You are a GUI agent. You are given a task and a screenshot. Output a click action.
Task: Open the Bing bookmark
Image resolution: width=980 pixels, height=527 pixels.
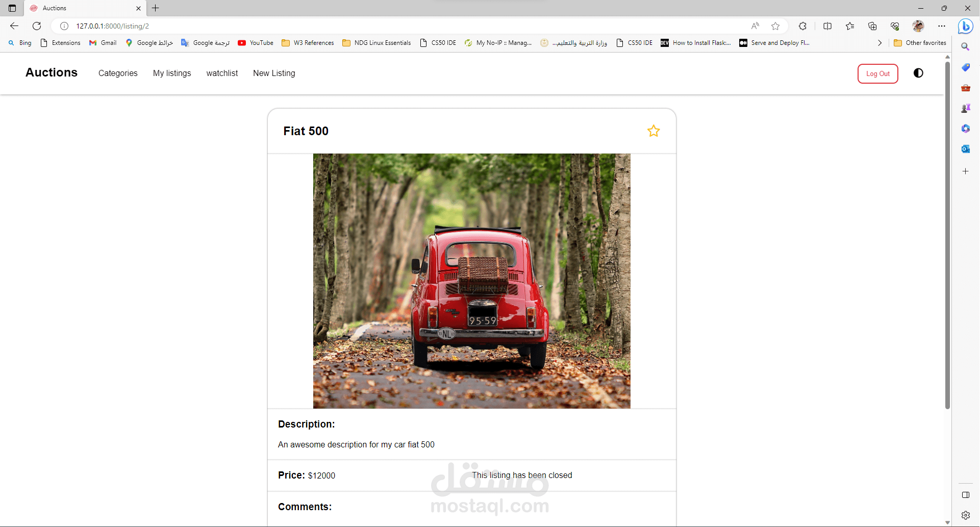coord(20,43)
